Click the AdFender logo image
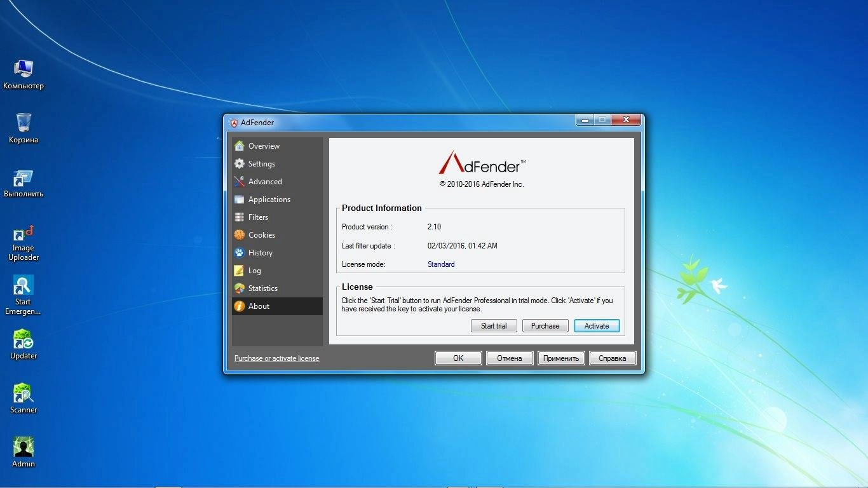The height and width of the screenshot is (488, 868). [x=482, y=163]
